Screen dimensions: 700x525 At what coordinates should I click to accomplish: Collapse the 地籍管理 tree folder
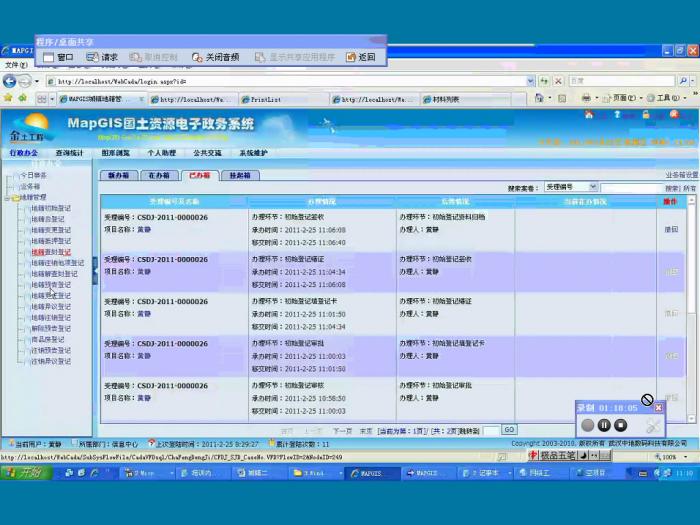[10, 198]
